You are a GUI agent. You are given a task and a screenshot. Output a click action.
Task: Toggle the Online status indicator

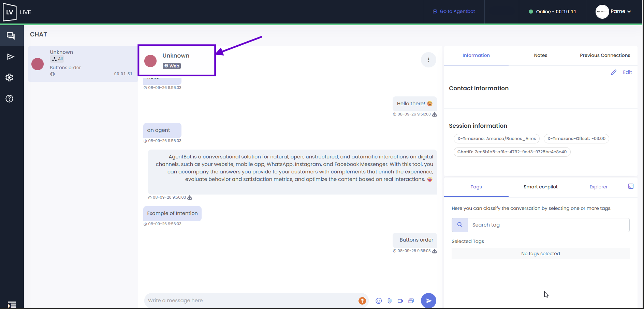tap(552, 12)
